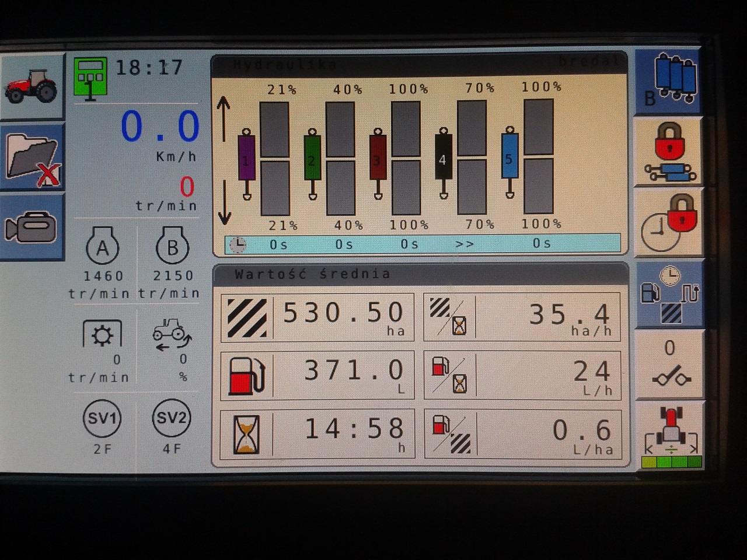Open the video camera view
The image size is (747, 560).
click(x=32, y=227)
